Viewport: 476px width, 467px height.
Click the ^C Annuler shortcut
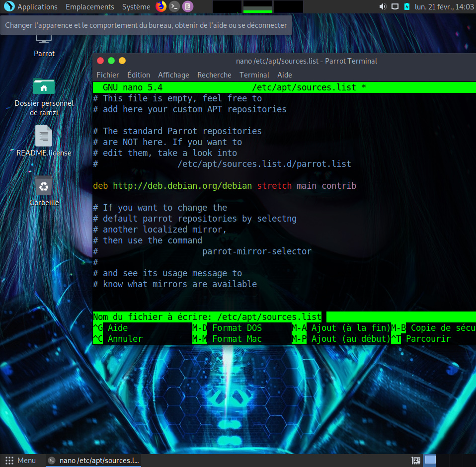click(118, 339)
